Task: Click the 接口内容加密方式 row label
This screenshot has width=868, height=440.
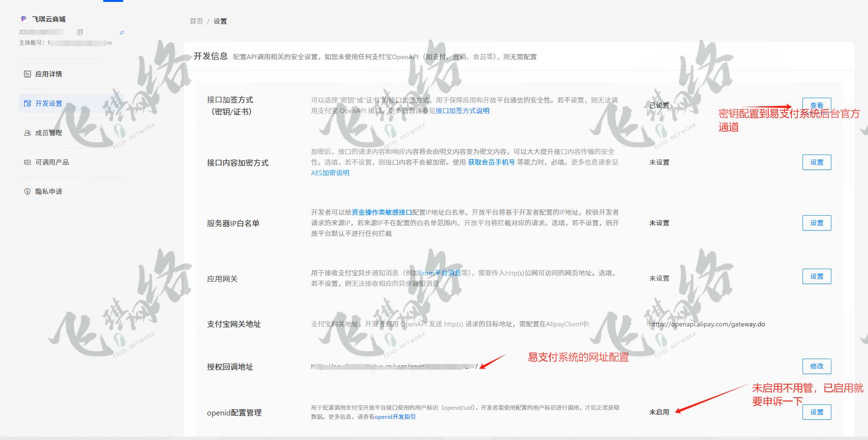Action: click(237, 163)
